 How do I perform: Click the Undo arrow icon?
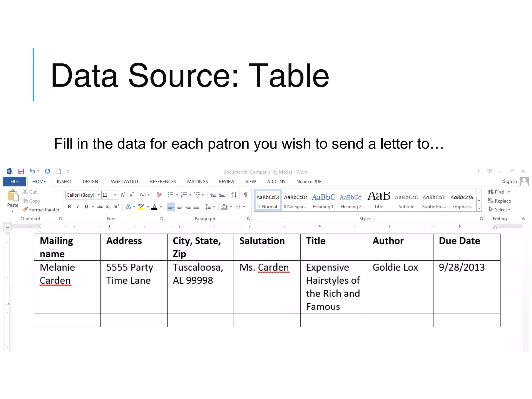tap(32, 171)
